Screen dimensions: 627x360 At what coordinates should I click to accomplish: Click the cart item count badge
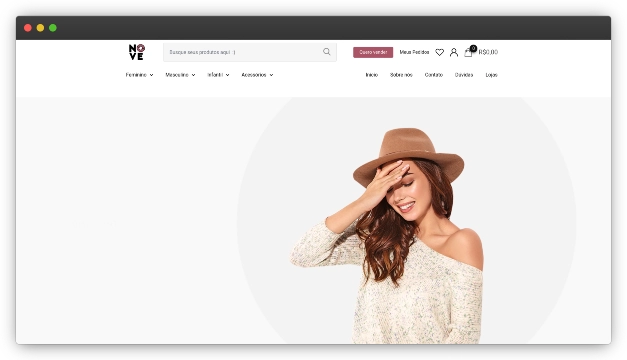473,48
